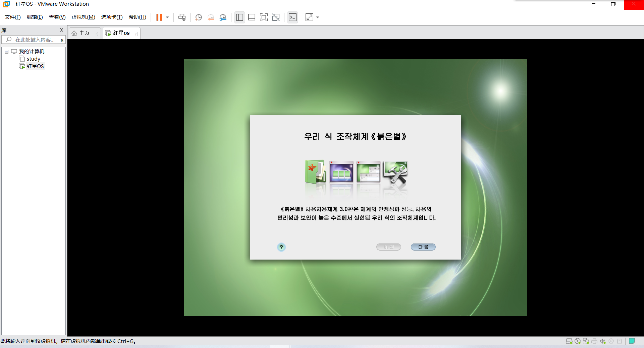Open the 编辑(E) menu
Viewport: 644px width, 348px height.
click(35, 17)
